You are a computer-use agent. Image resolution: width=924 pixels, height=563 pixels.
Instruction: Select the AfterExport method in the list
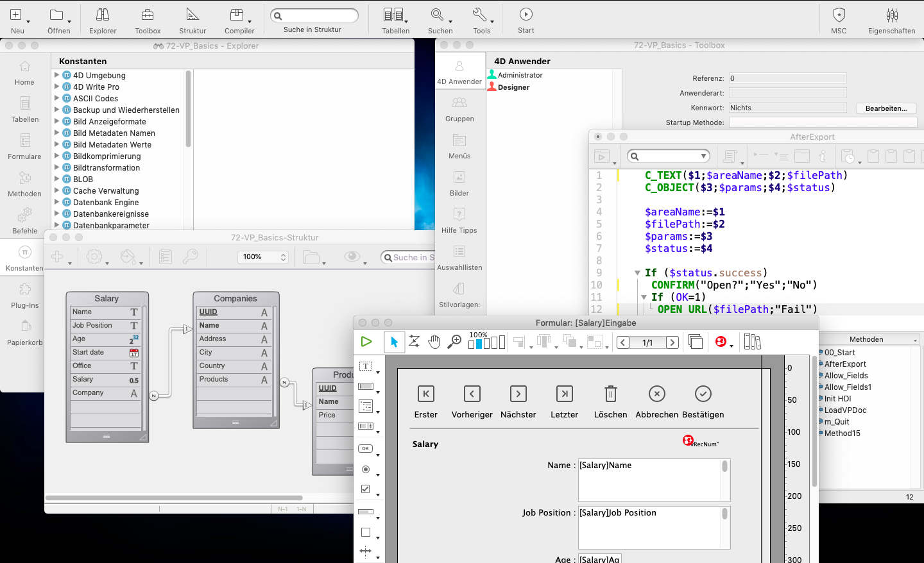pyautogui.click(x=845, y=364)
